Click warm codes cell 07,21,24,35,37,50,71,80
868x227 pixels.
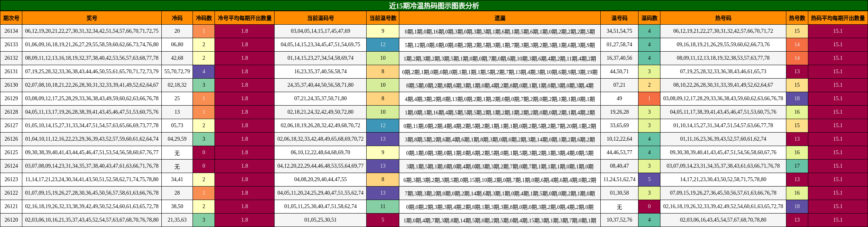(x=320, y=99)
